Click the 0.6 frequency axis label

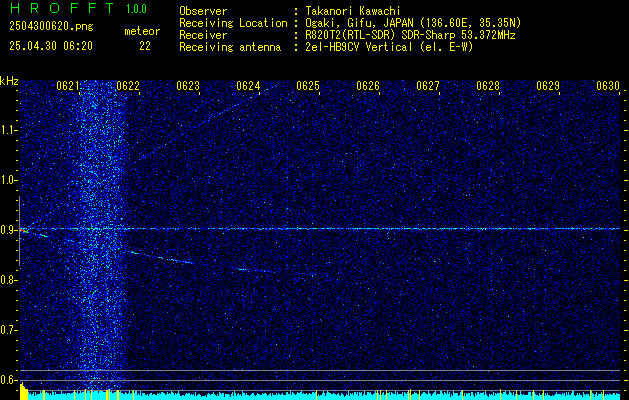coord(9,380)
